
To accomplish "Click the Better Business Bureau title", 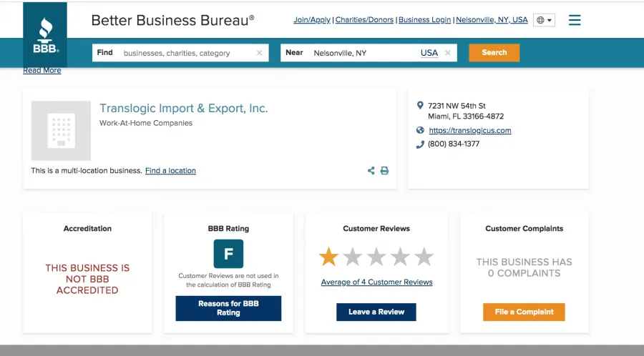I will click(x=172, y=20).
